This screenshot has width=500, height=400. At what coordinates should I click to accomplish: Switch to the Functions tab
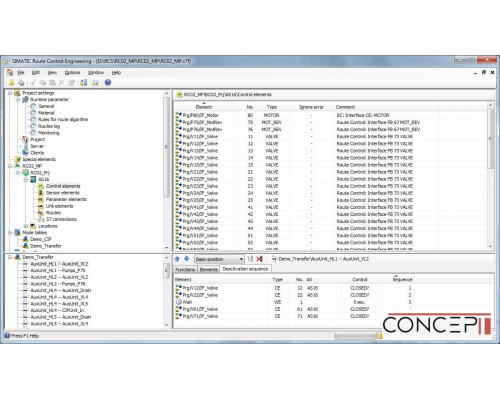pyautogui.click(x=185, y=269)
